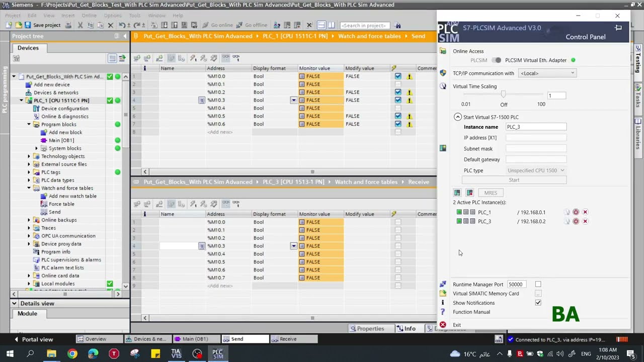Click the split editor horizontally icon
This screenshot has width=644, height=362.
coord(321,25)
